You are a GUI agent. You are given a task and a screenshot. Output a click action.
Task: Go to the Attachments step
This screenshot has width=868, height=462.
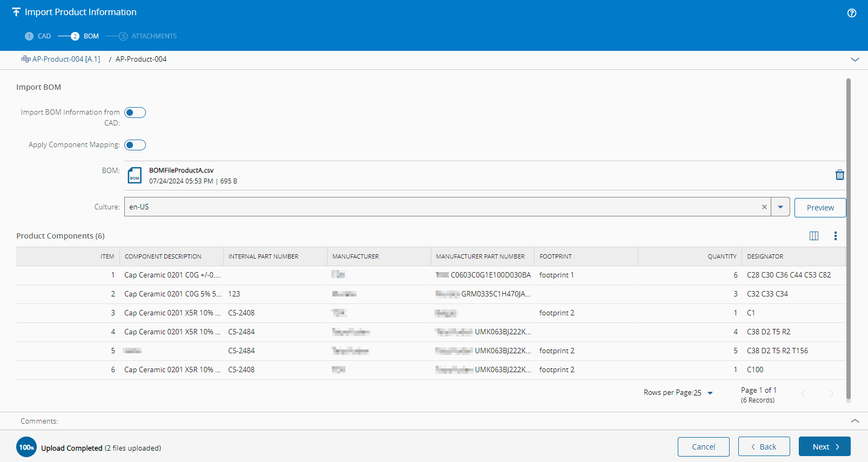[148, 36]
